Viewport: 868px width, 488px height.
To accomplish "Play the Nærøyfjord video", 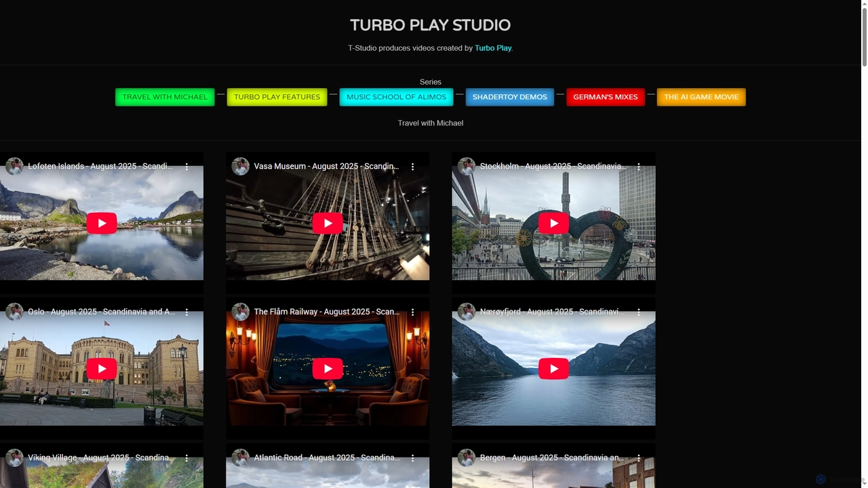I will coord(553,369).
